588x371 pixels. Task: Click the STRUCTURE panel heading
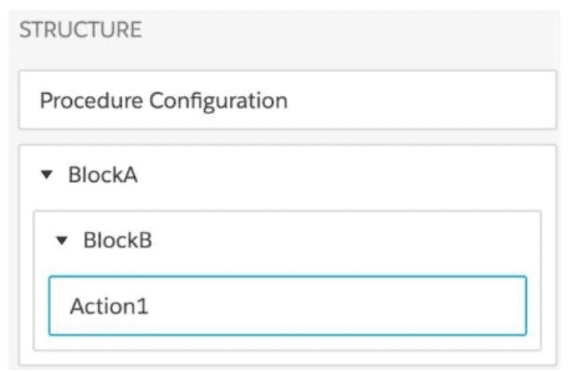pos(80,31)
